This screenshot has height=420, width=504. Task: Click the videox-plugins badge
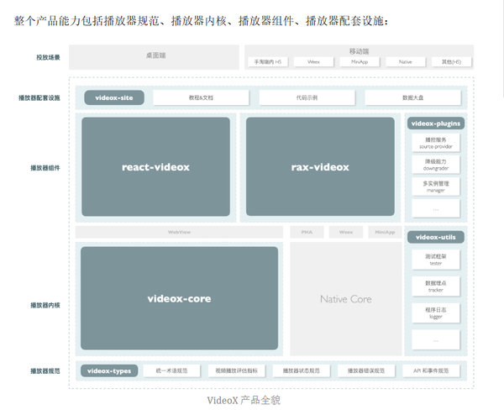coord(436,123)
